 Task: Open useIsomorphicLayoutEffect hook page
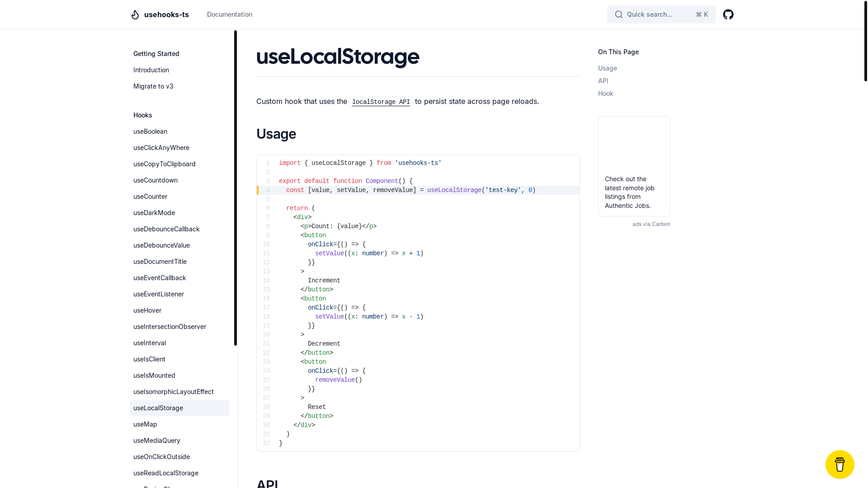click(179, 392)
